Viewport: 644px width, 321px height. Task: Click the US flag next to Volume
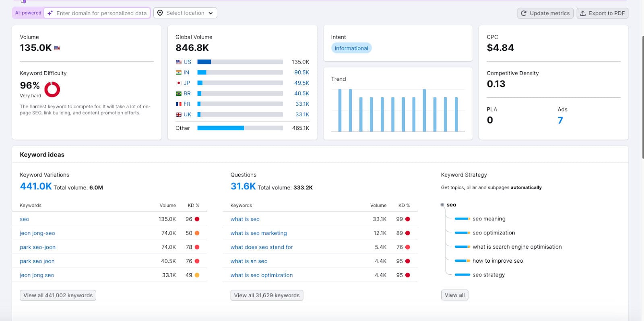click(x=57, y=48)
